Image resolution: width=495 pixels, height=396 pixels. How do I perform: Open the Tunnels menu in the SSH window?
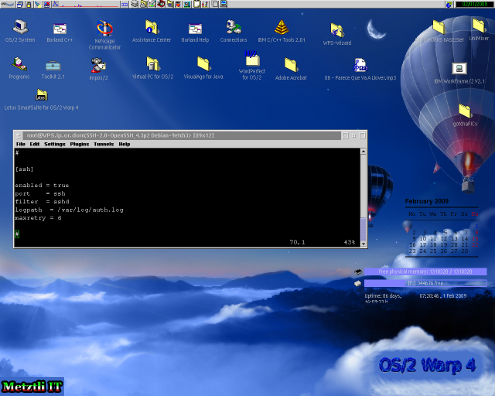tap(104, 144)
